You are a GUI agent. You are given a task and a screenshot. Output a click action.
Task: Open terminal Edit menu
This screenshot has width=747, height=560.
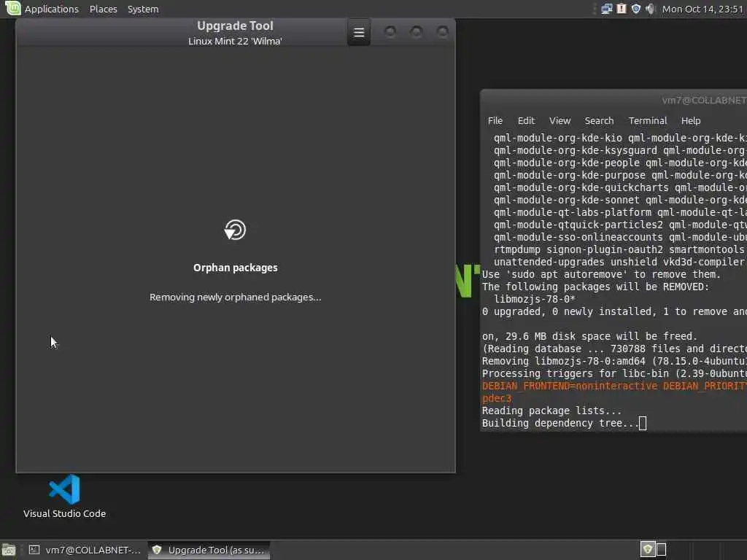[526, 120]
